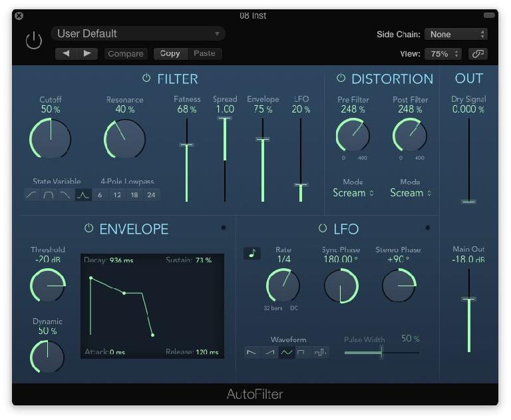511x420 pixels.
Task: Select the peak filter shape icon
Action: pos(83,195)
